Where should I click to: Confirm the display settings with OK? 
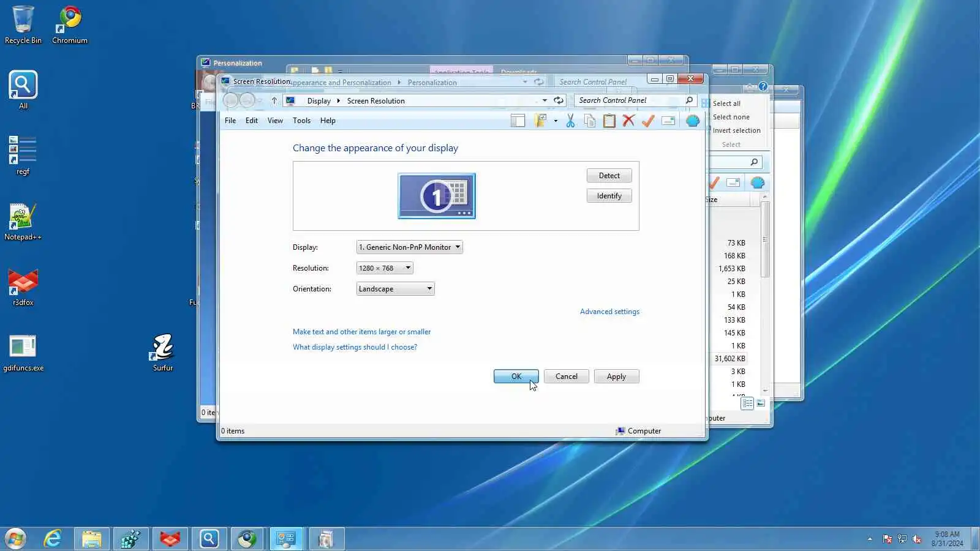click(x=516, y=377)
